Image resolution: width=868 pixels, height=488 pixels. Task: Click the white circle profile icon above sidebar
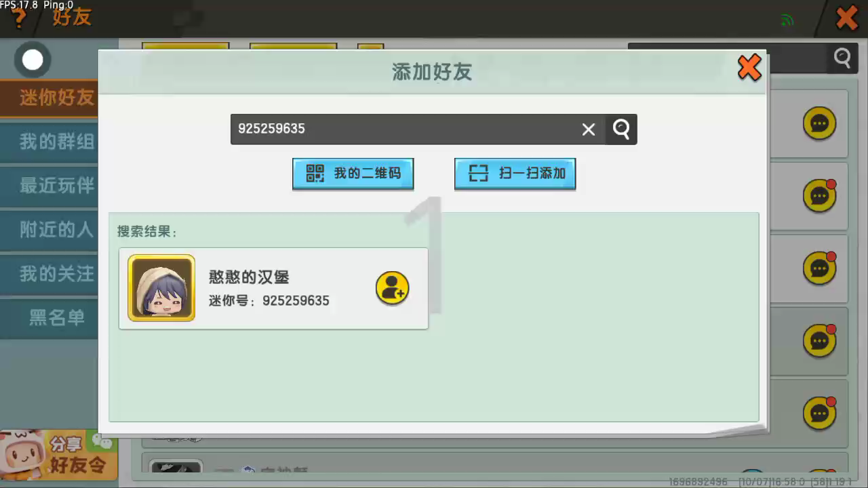(x=33, y=60)
